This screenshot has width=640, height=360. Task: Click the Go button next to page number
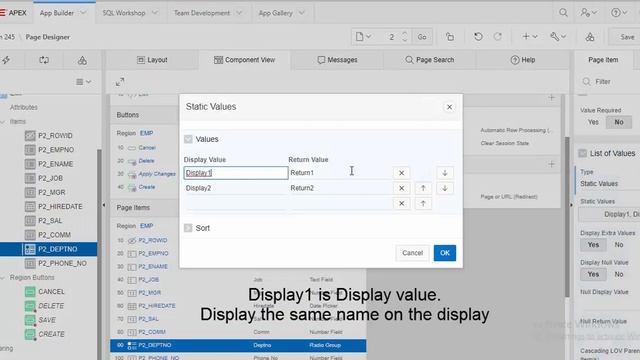(x=422, y=37)
